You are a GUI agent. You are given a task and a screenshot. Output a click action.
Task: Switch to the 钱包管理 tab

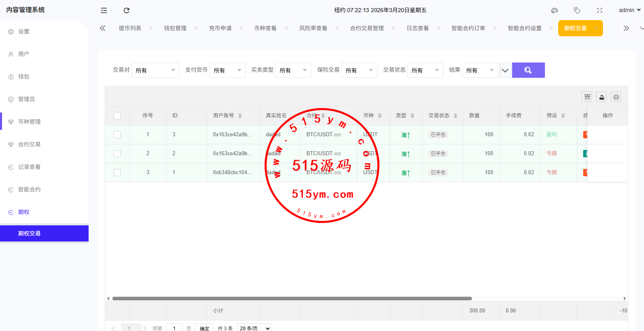point(175,28)
